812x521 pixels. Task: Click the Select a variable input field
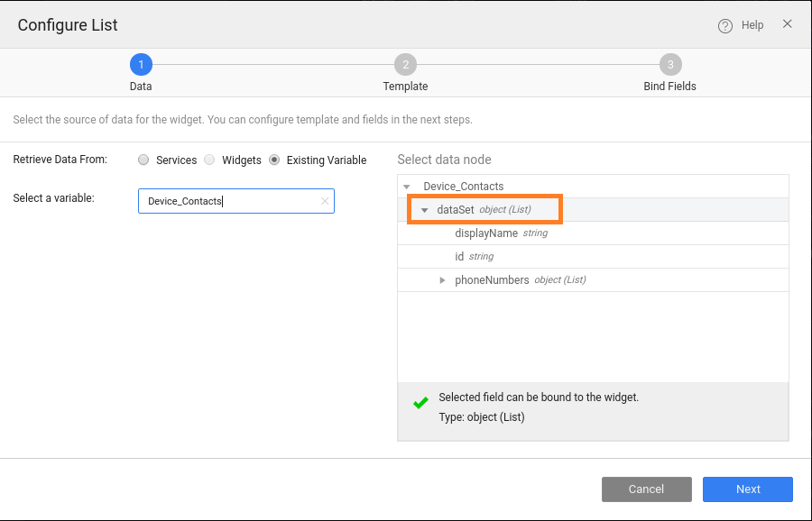point(230,201)
